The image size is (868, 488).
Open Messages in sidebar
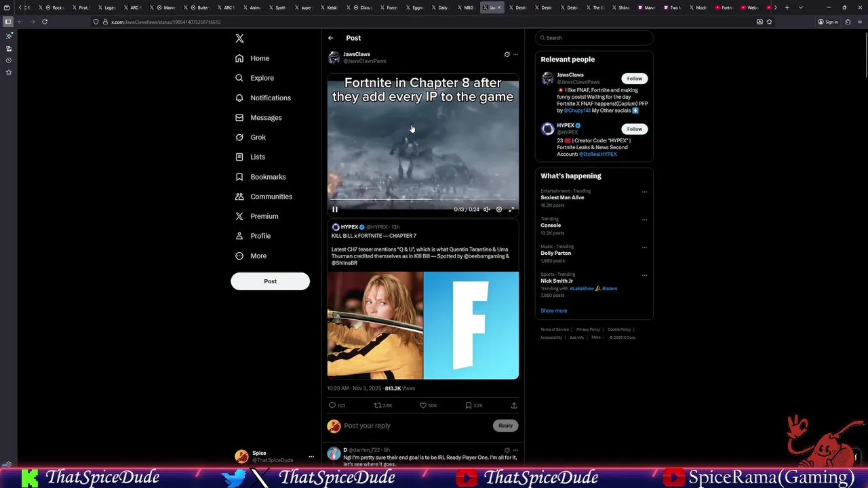pos(258,117)
